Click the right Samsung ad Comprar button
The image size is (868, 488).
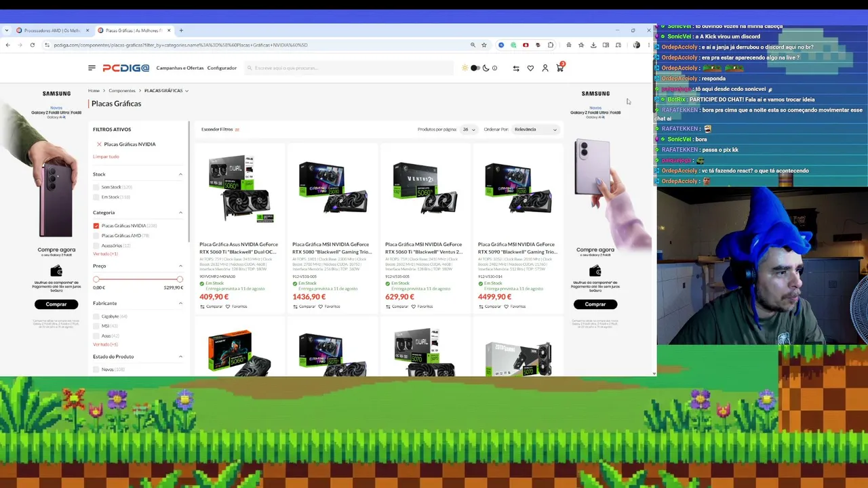point(595,304)
